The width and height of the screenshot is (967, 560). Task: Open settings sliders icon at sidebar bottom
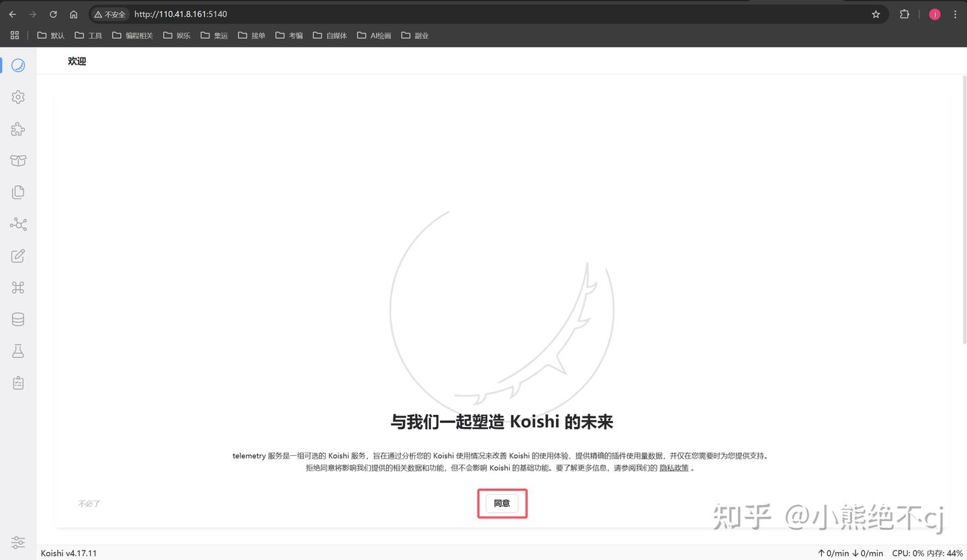(x=18, y=543)
